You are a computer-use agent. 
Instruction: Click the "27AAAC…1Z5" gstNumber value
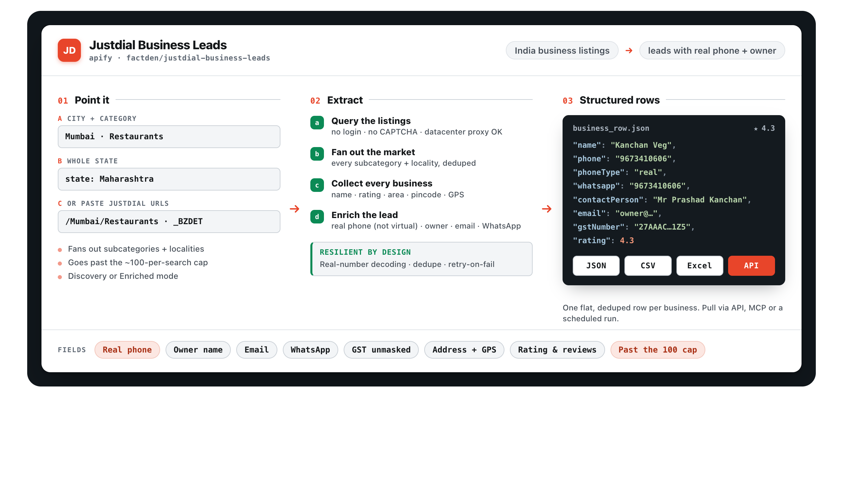pos(662,227)
